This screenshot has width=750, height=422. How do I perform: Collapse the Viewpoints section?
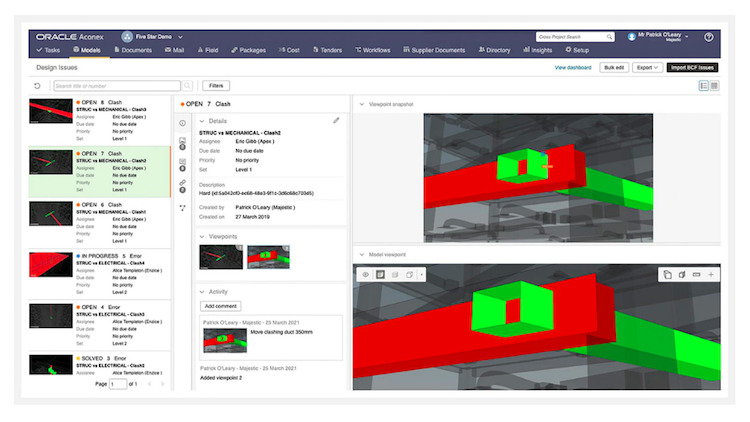(202, 236)
